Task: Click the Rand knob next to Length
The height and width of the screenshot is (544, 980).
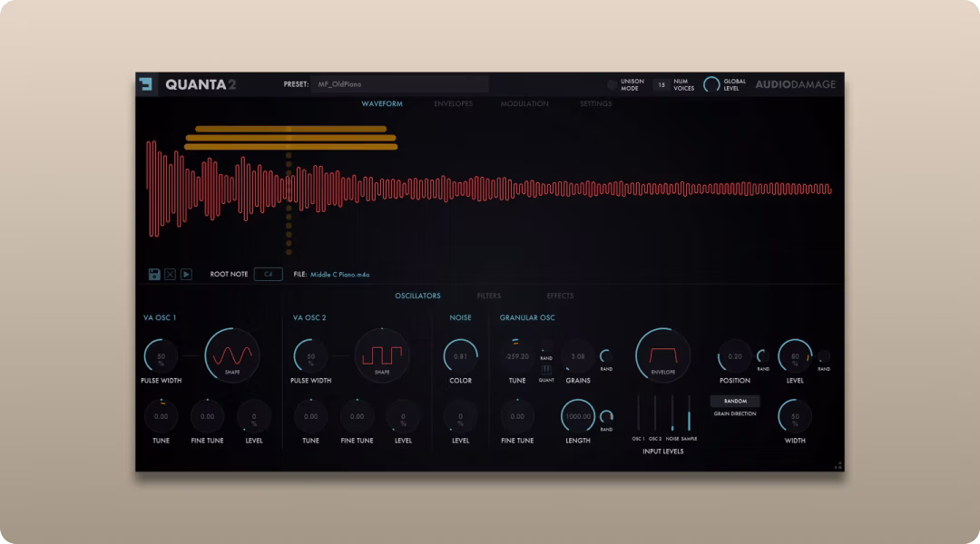Action: pos(605,416)
